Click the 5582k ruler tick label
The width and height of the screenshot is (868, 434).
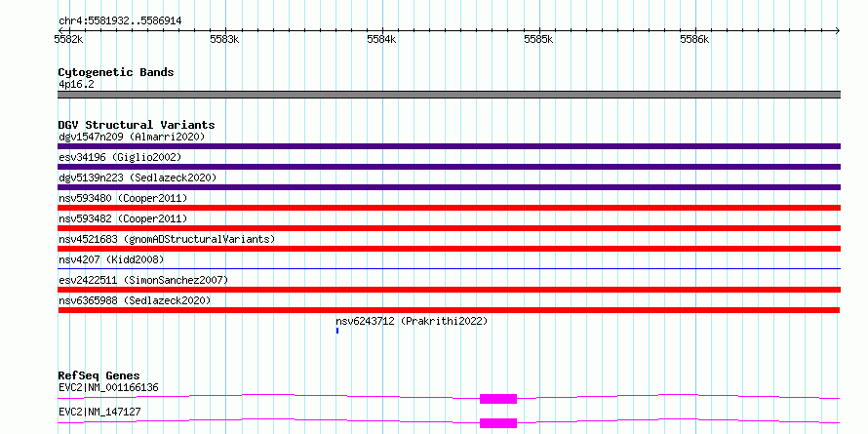point(68,39)
